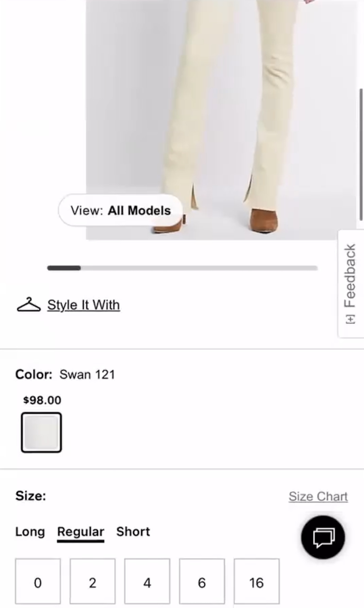The height and width of the screenshot is (608, 364).
Task: Select size 0
Action: pos(38,581)
